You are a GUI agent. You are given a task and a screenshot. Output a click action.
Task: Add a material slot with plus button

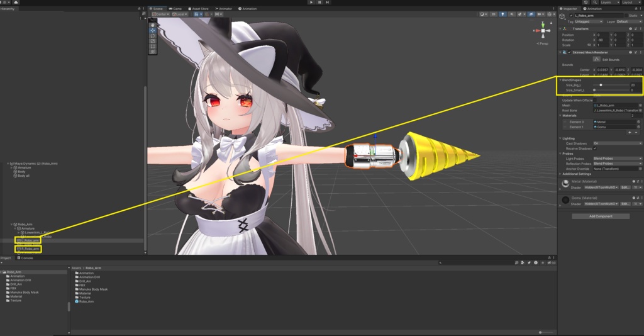coord(630,132)
